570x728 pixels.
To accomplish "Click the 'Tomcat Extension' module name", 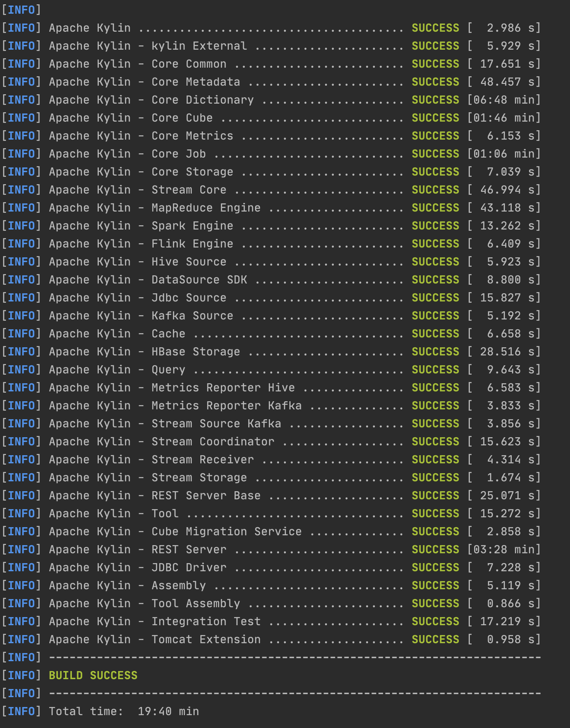I will 206,639.
